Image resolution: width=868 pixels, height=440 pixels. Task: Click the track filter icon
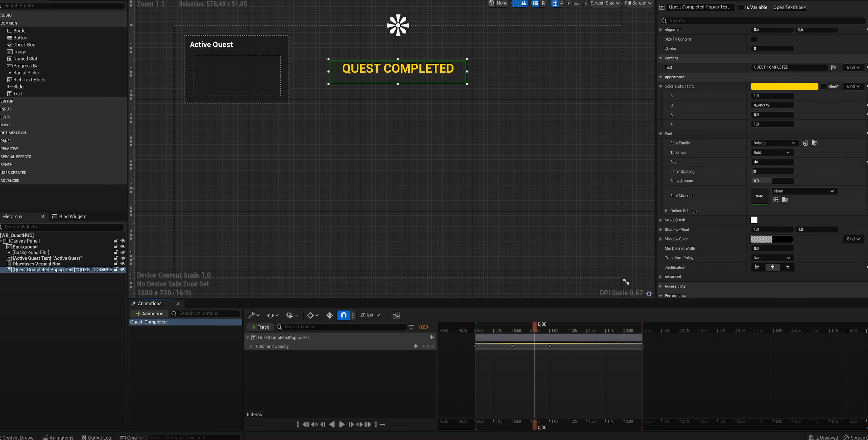[x=411, y=327]
